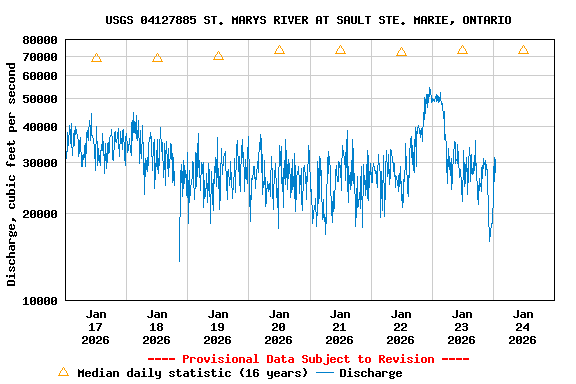
Task: Click the y-axis title Discharge, cubic feet per second
Action: [x=11, y=174]
